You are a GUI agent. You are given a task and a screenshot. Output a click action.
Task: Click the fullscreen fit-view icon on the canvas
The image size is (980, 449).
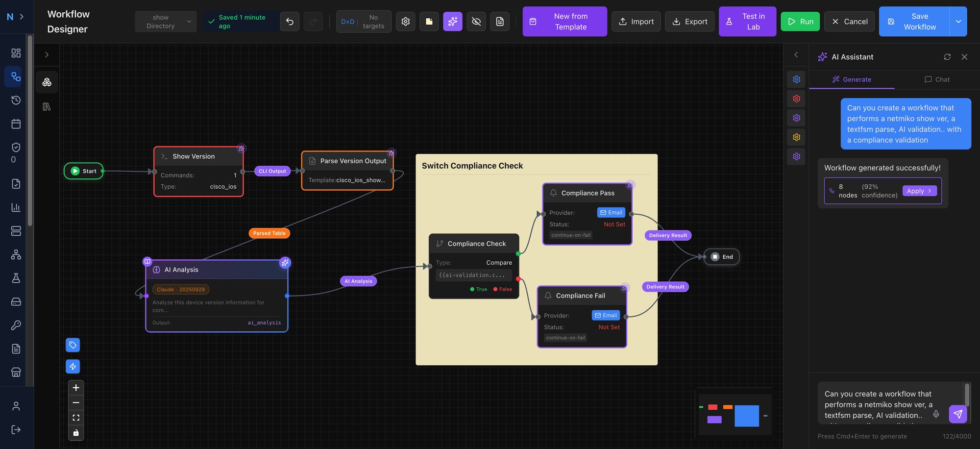pyautogui.click(x=76, y=417)
